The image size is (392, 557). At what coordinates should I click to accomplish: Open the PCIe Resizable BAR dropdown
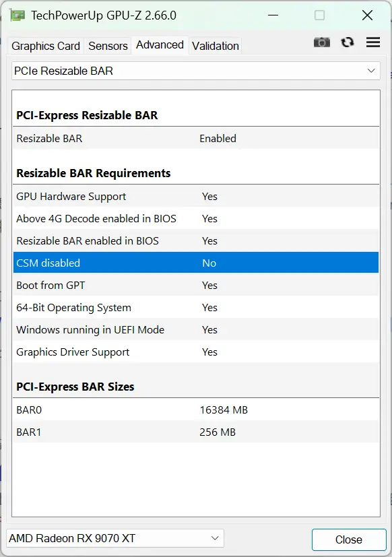pyautogui.click(x=196, y=71)
